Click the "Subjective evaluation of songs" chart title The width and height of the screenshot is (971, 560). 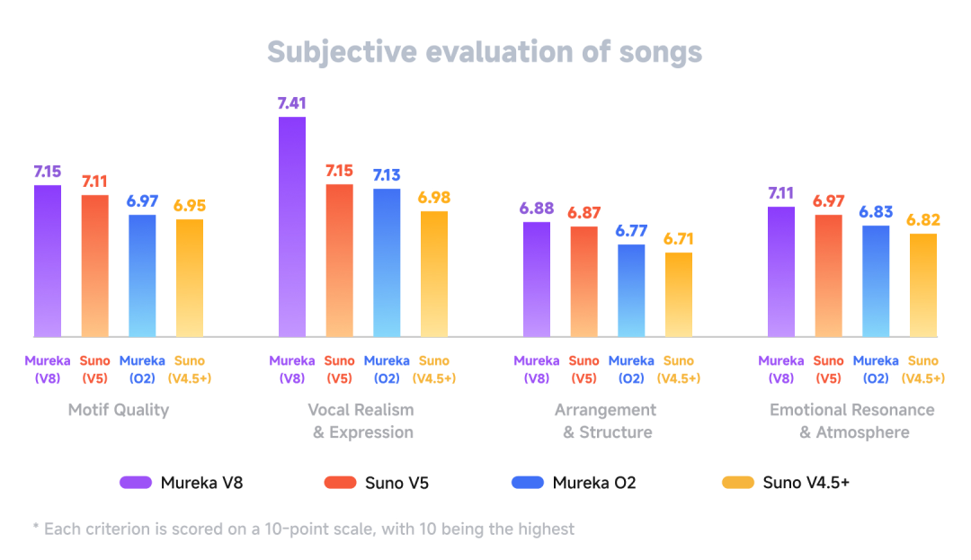tap(485, 51)
